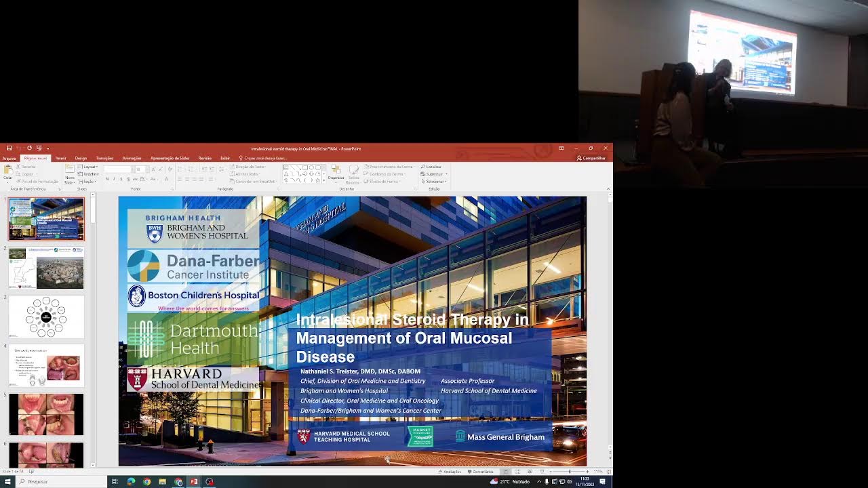Switch to the Inserir ribbon tab
The width and height of the screenshot is (868, 488).
60,158
